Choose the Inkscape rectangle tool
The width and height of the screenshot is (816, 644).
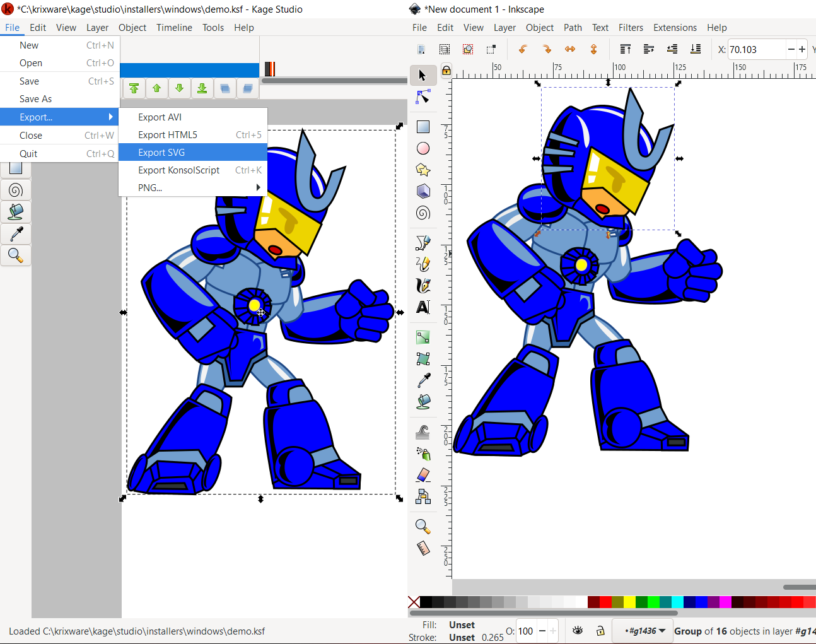423,127
